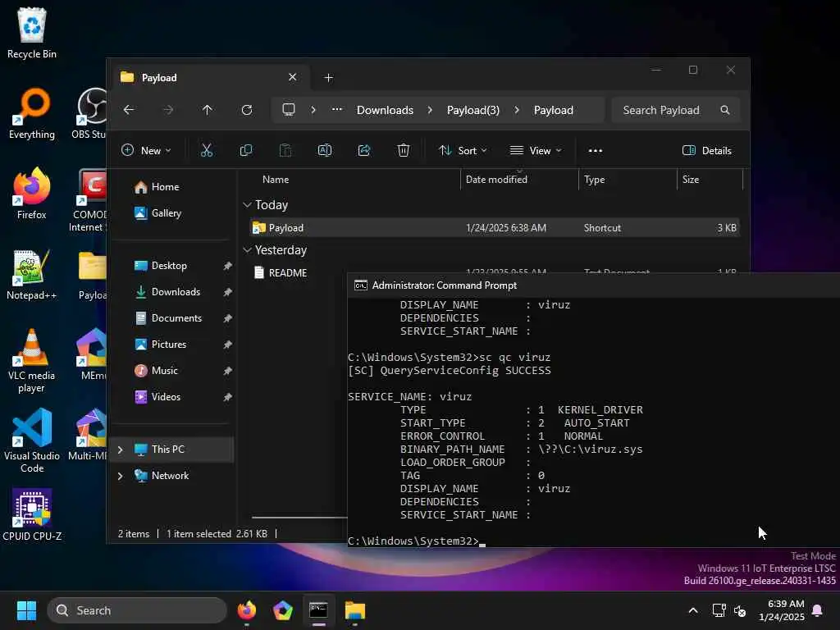This screenshot has width=840, height=630.
Task: Open Pictures quick access folder
Action: (172, 345)
